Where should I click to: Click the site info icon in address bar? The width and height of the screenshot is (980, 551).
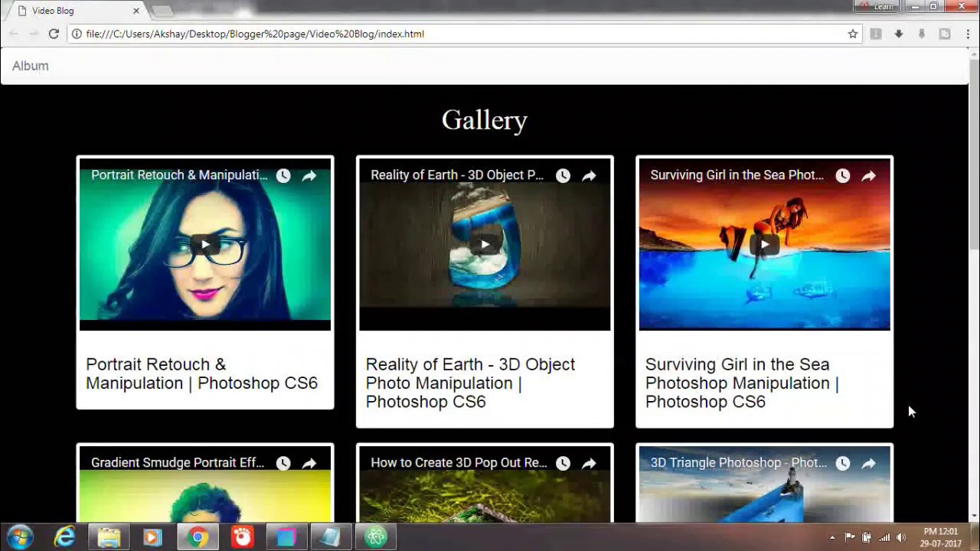[x=77, y=34]
